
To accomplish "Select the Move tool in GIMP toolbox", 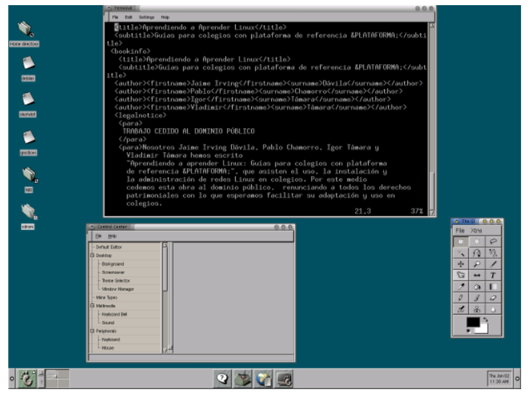I will click(x=461, y=264).
